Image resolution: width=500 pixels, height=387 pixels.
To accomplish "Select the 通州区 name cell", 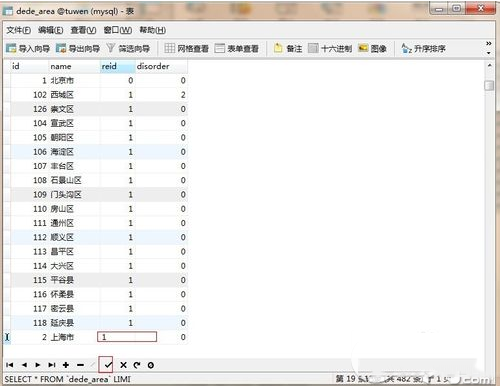I will tap(75, 223).
